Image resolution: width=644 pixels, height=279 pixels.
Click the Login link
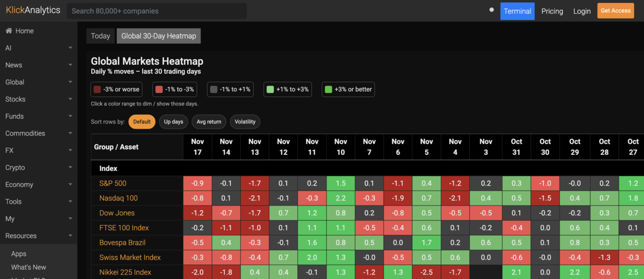[582, 11]
